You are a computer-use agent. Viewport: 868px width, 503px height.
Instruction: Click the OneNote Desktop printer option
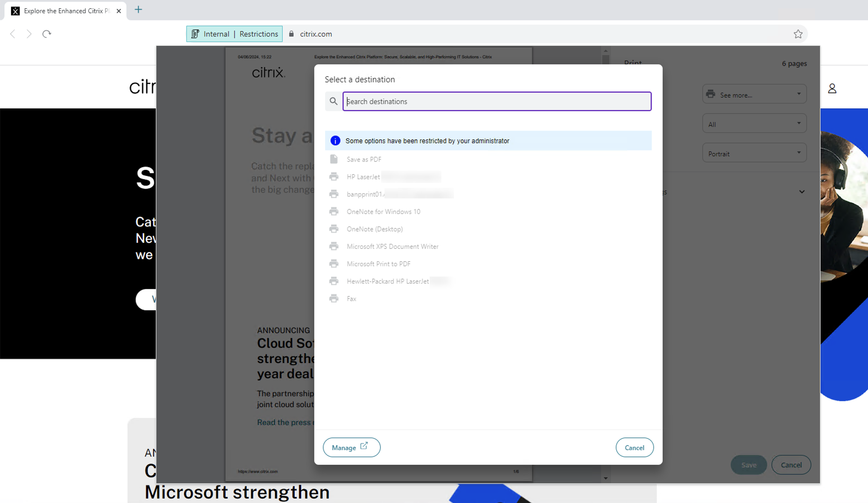click(374, 229)
